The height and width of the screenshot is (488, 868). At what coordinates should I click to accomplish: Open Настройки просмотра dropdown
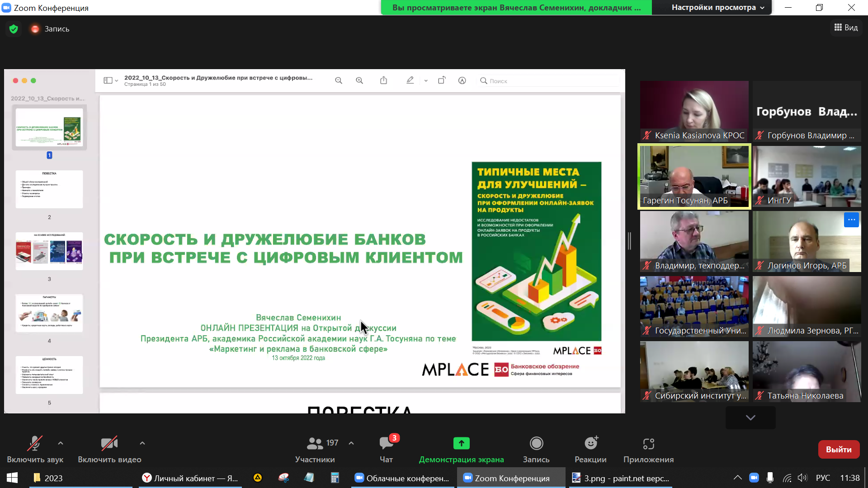tap(717, 7)
